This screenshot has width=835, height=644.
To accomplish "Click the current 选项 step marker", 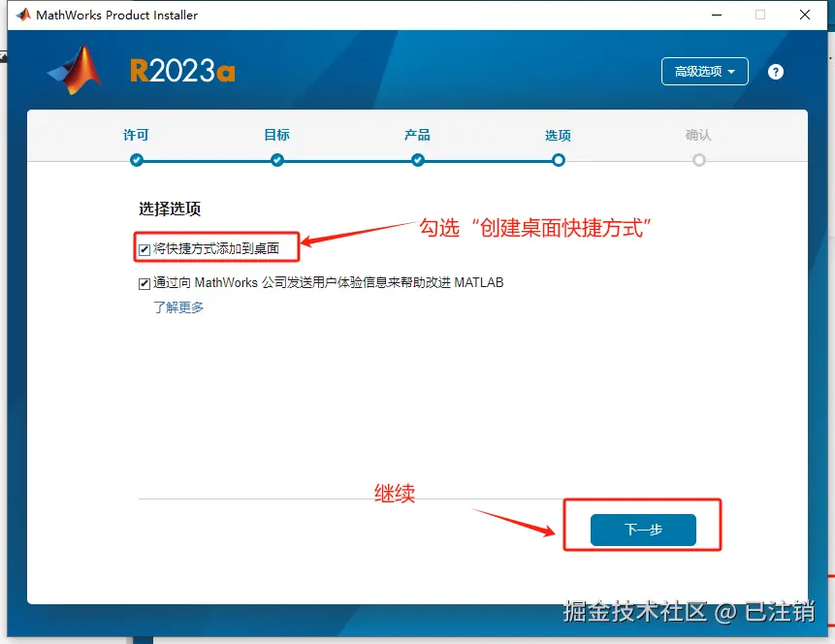I will 558,160.
